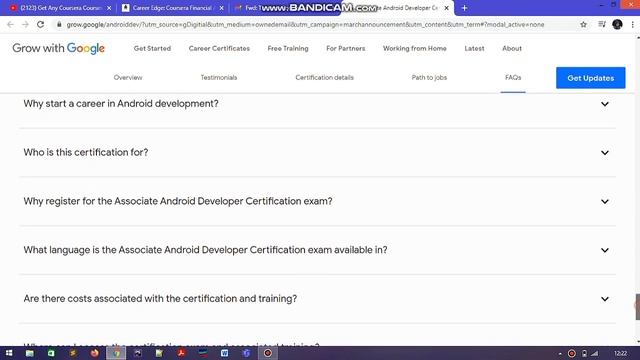Image resolution: width=640 pixels, height=360 pixels.
Task: Open the Career Certificates menu
Action: click(219, 48)
